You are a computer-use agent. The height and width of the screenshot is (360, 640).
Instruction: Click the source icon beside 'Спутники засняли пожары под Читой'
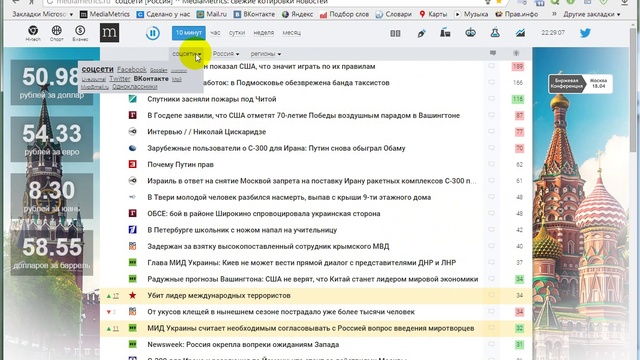point(133,99)
